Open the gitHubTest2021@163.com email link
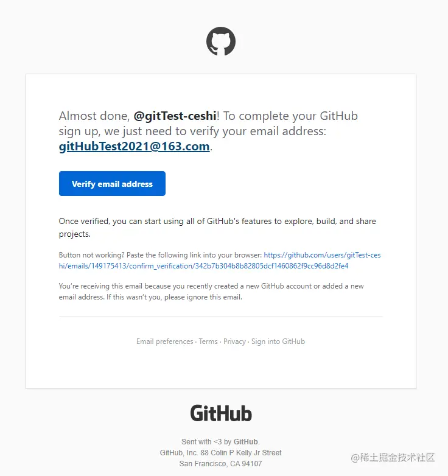 [134, 146]
